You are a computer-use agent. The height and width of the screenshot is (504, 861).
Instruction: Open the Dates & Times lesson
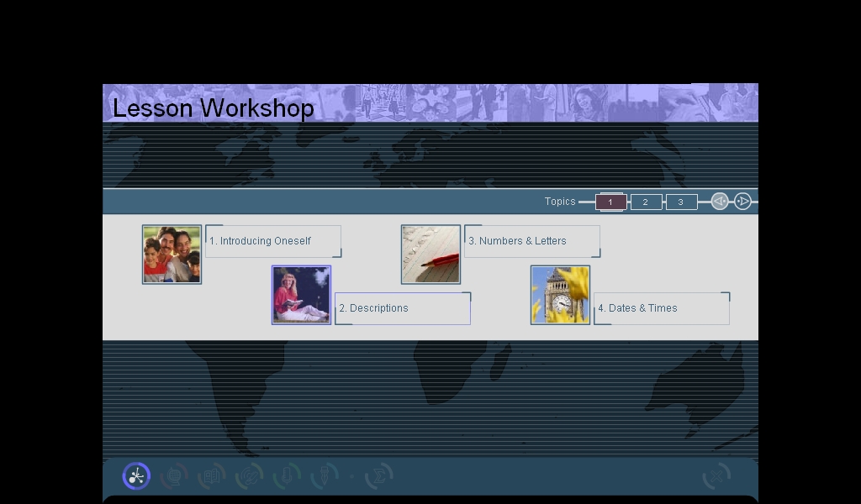662,308
